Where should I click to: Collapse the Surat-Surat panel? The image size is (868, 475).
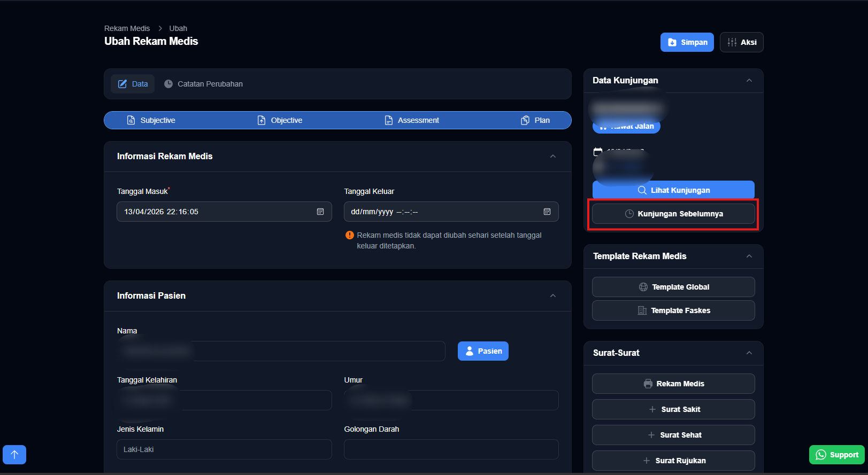tap(749, 353)
